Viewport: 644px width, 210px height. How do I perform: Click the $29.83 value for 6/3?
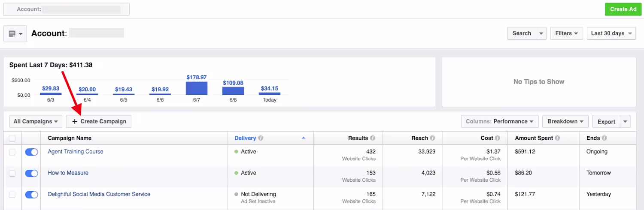click(51, 89)
